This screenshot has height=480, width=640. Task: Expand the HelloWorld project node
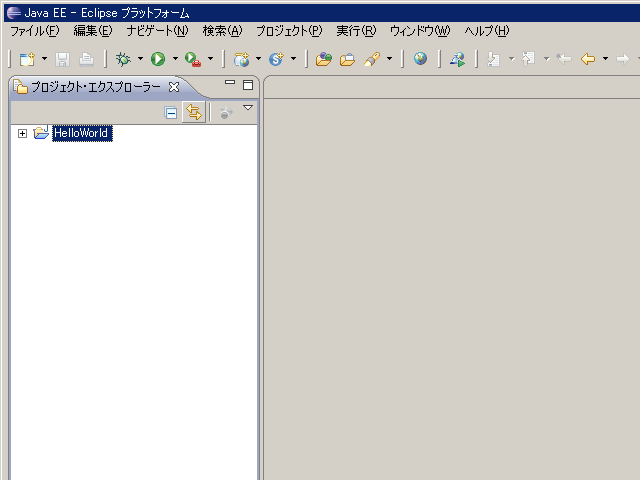[x=22, y=133]
